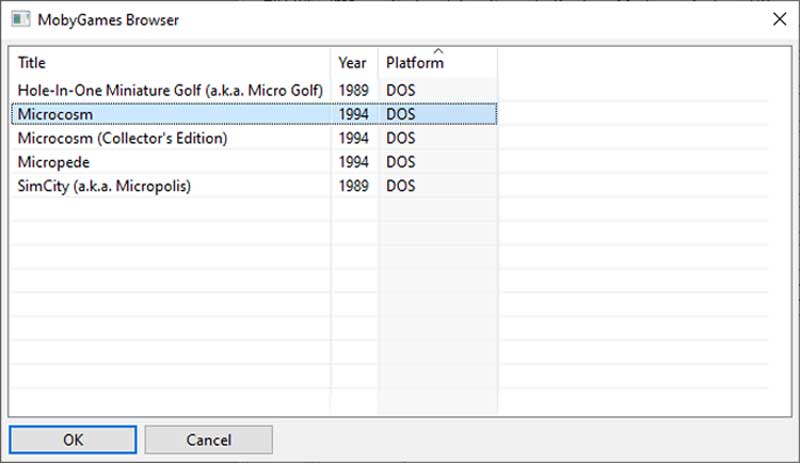
Task: Dismiss dialog with Cancel button
Action: 209,440
